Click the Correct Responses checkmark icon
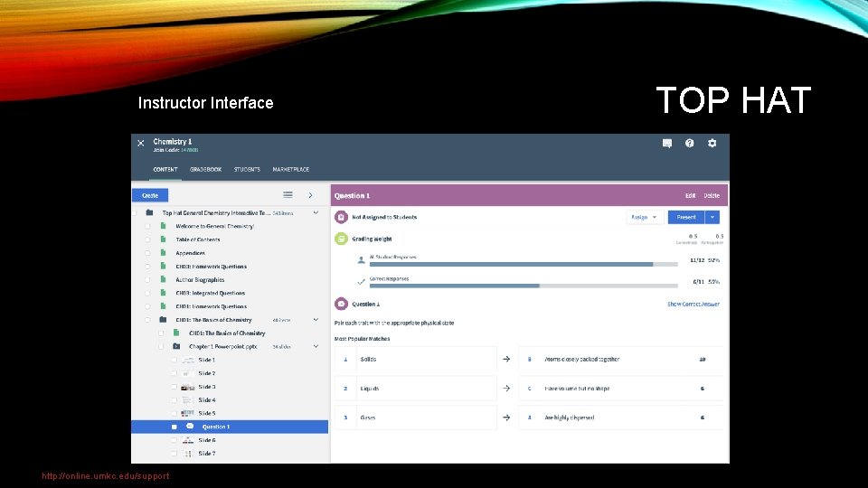 pos(362,282)
